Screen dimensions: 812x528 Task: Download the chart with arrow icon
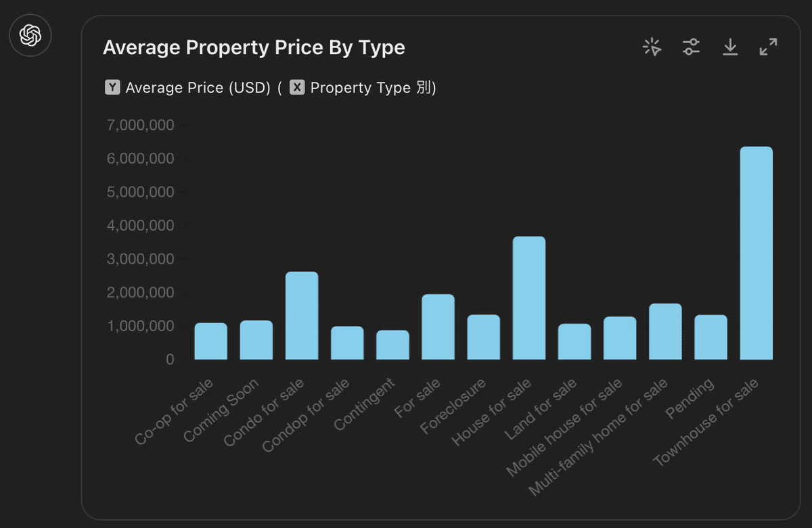tap(730, 47)
